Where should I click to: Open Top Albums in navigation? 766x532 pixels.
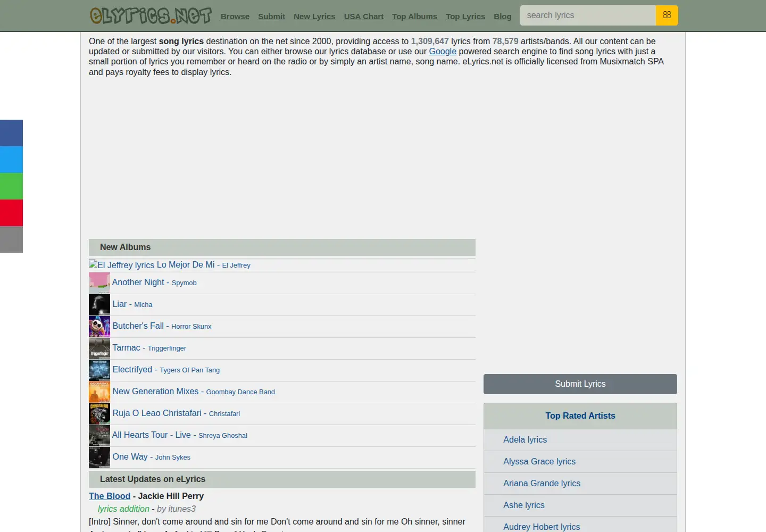pyautogui.click(x=414, y=16)
